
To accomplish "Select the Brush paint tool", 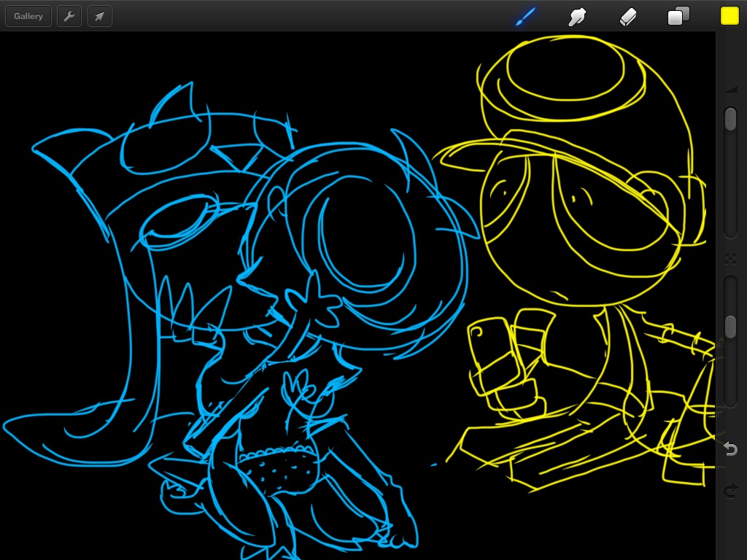I will (525, 16).
